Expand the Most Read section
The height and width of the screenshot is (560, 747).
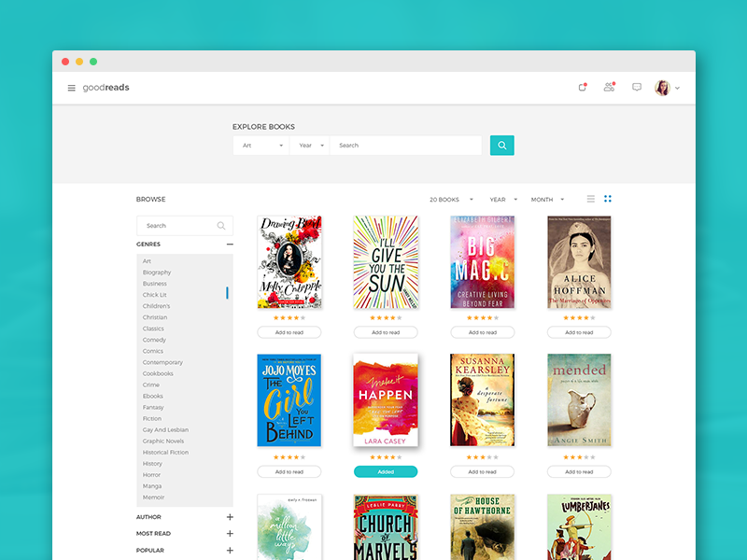tap(230, 534)
